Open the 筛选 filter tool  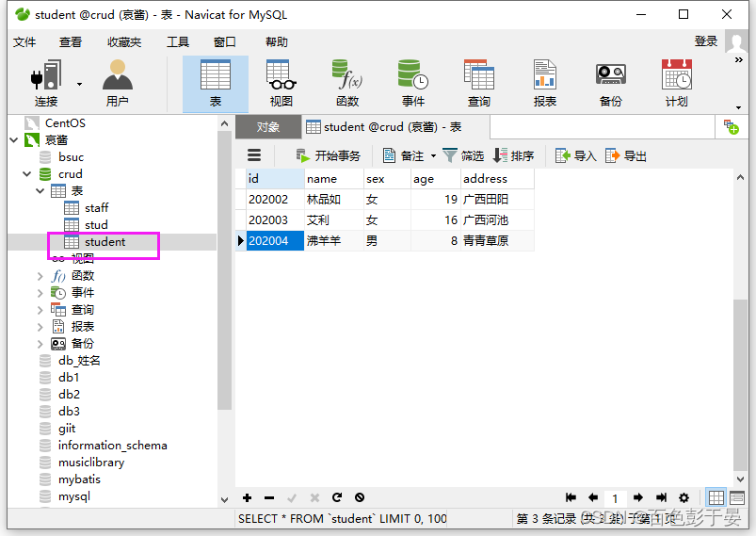(463, 155)
